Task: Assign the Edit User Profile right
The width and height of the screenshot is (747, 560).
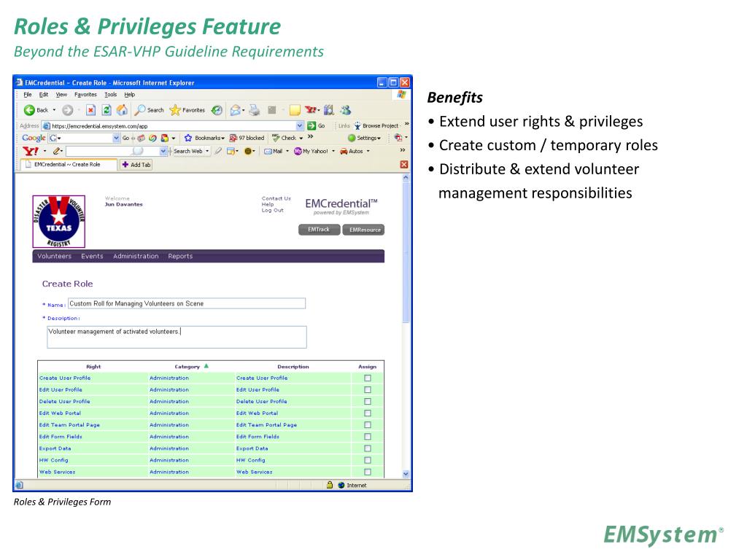Action: coord(368,389)
